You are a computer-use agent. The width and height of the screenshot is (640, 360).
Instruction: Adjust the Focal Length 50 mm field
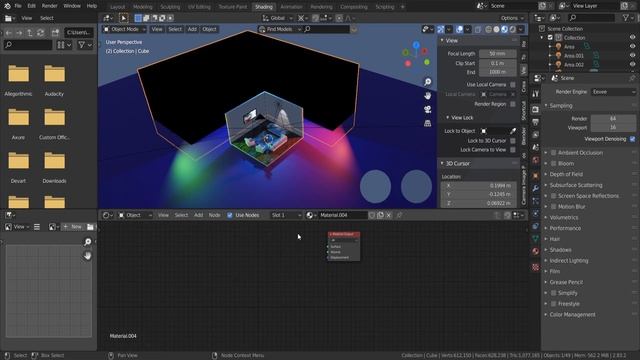tap(498, 54)
